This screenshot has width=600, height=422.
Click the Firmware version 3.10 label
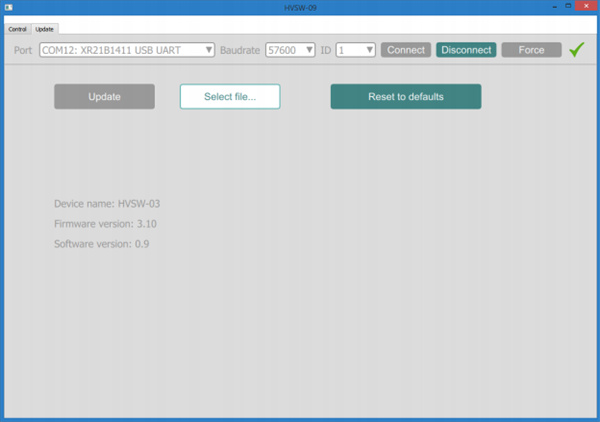[x=105, y=223]
